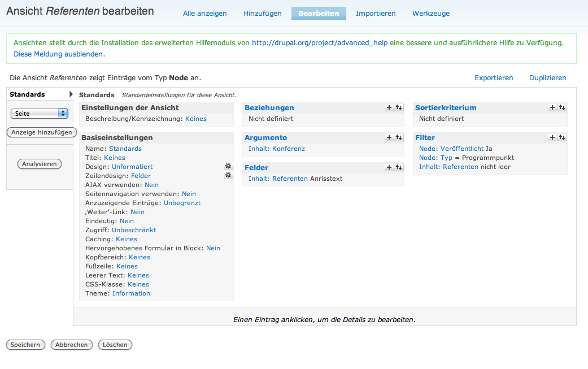
Task: Hide message via Diese Meldung ausblenden
Action: (x=59, y=54)
